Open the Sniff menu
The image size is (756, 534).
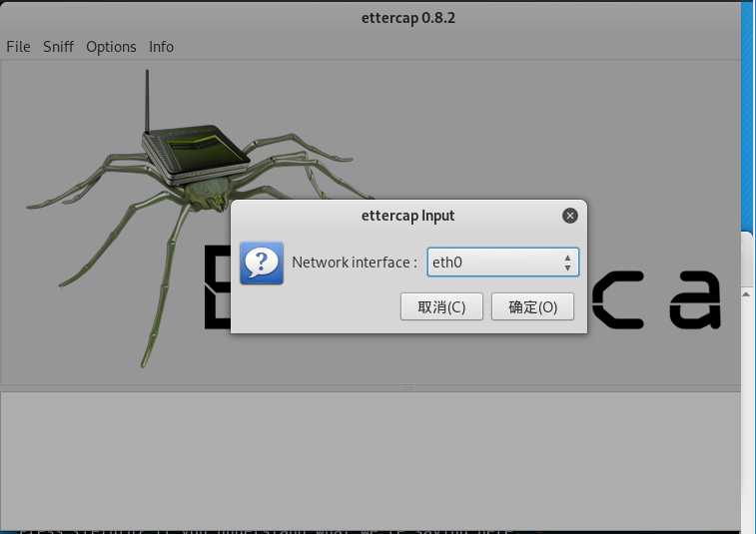coord(58,47)
